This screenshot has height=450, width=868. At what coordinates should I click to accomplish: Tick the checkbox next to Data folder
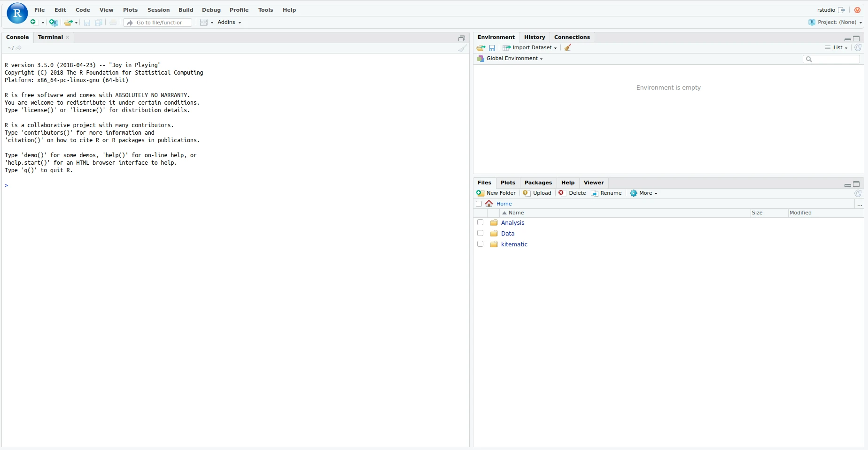pos(480,233)
